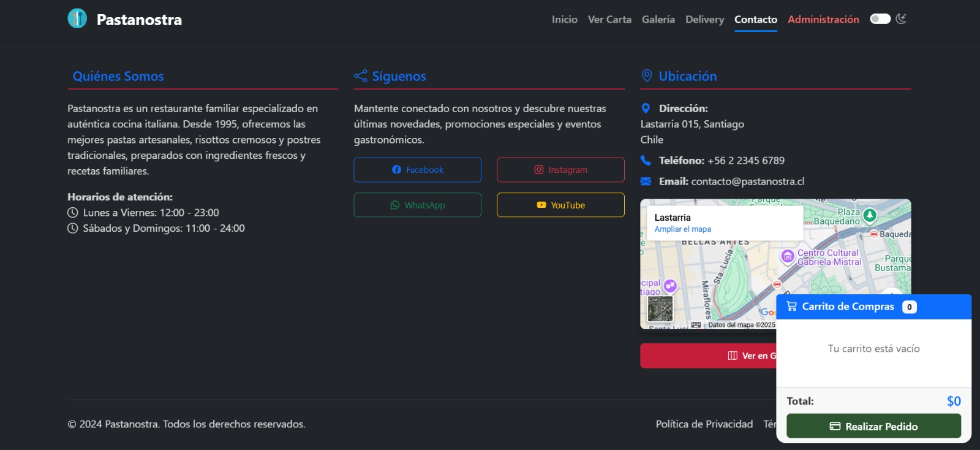Select Delivery in navigation bar

pos(704,20)
